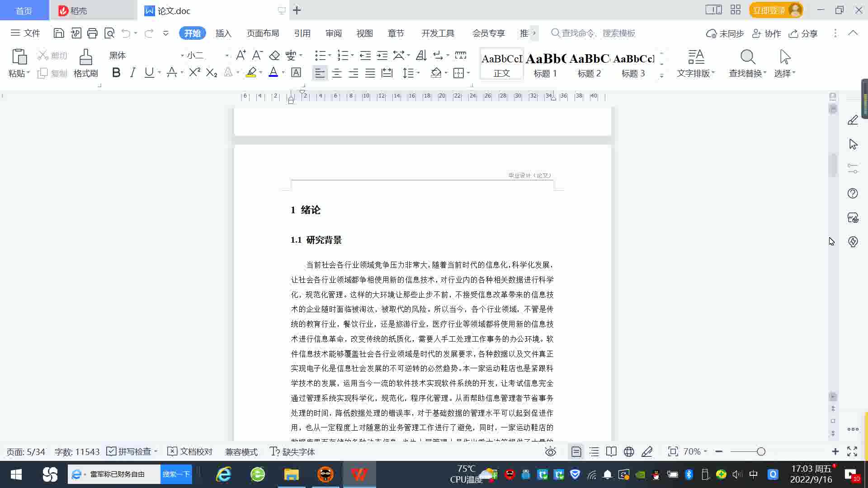Center align the paragraph

pyautogui.click(x=336, y=73)
